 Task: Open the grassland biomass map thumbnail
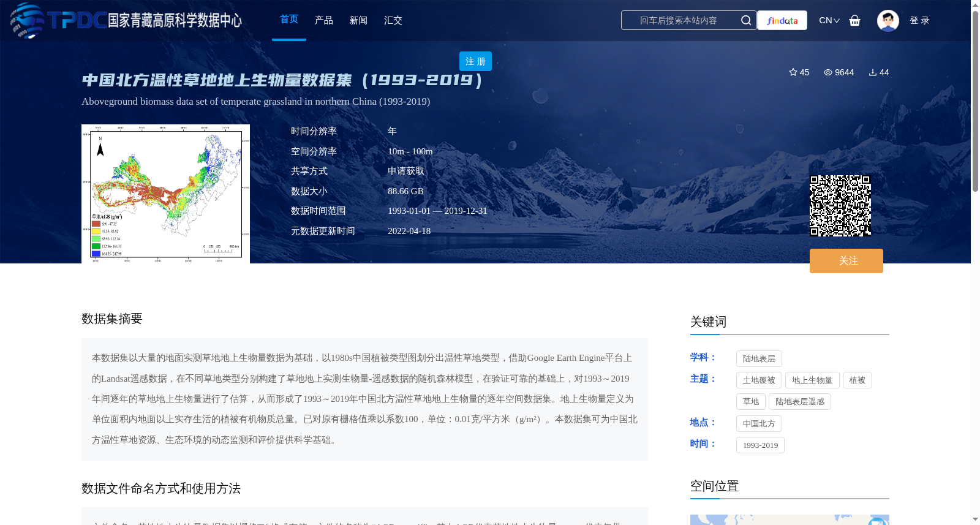tap(165, 194)
